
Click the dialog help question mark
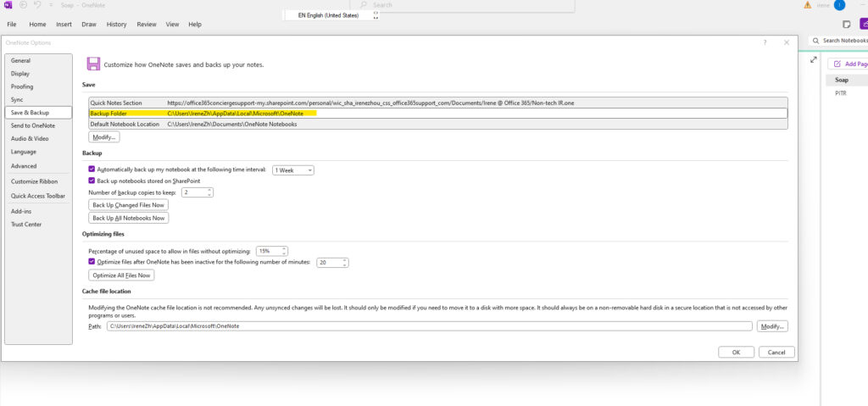pyautogui.click(x=765, y=42)
